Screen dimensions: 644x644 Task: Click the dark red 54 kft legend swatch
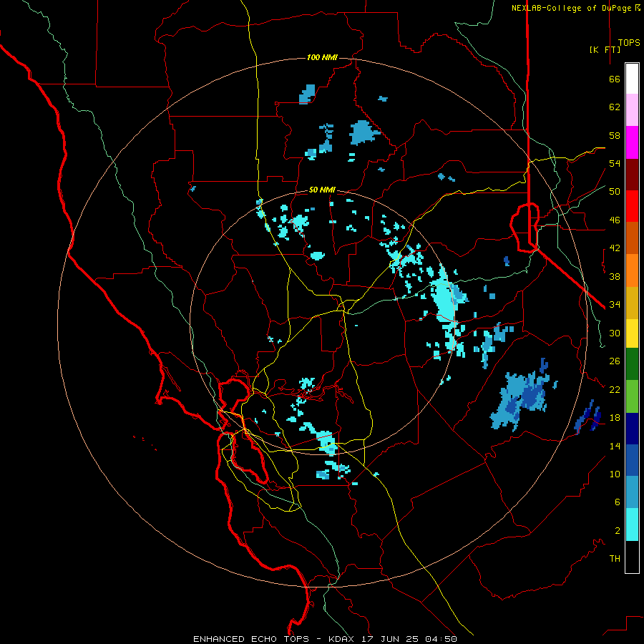(632, 175)
